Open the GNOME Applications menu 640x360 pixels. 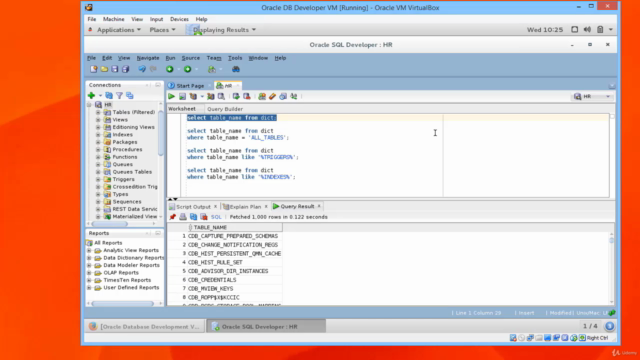tap(115, 30)
